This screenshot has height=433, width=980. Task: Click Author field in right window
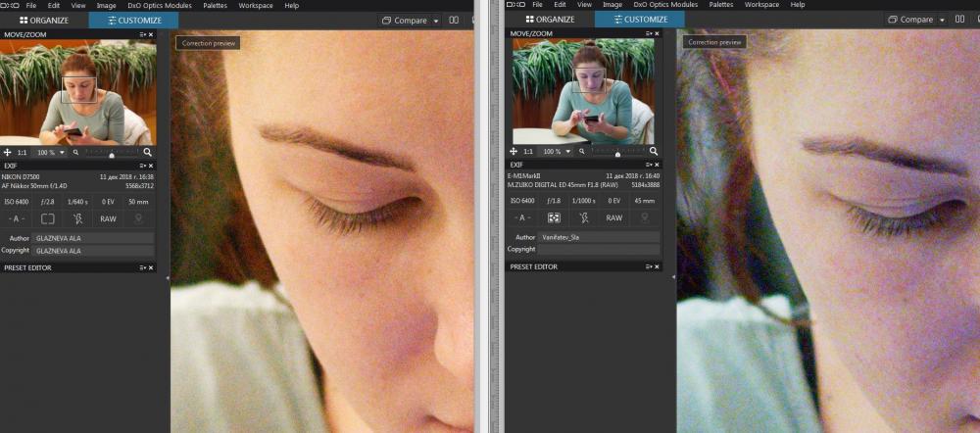[598, 237]
